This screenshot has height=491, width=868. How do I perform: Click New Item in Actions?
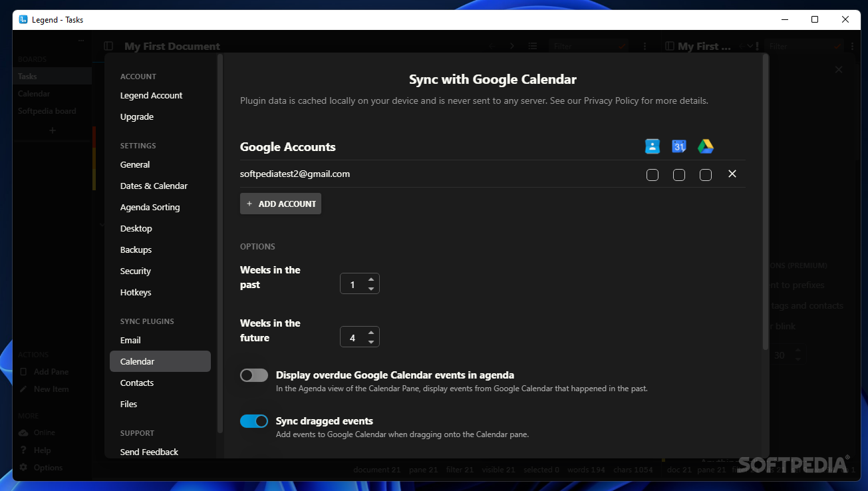(x=51, y=389)
